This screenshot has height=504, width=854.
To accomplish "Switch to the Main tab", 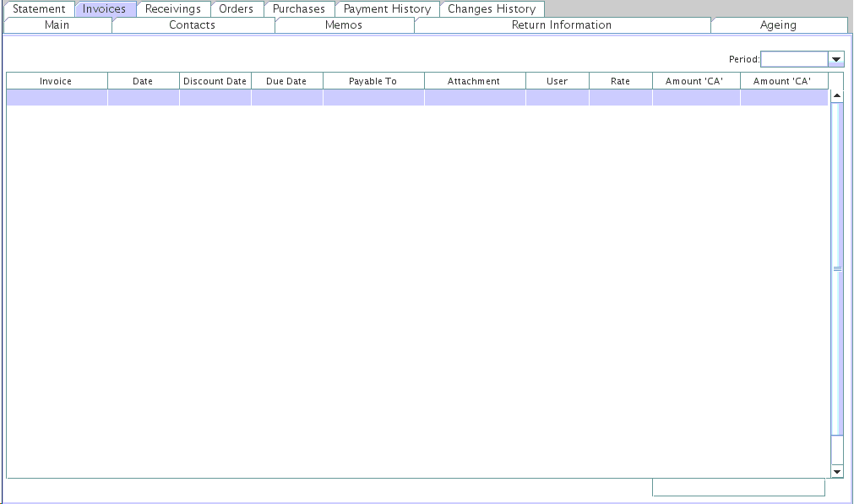I will tap(57, 25).
